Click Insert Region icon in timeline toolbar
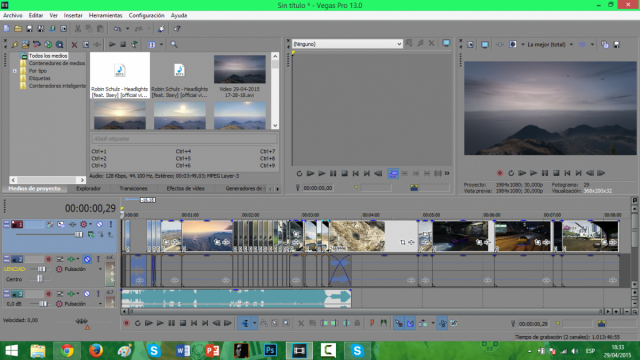Screen dimensions: 640x360 point(383,323)
